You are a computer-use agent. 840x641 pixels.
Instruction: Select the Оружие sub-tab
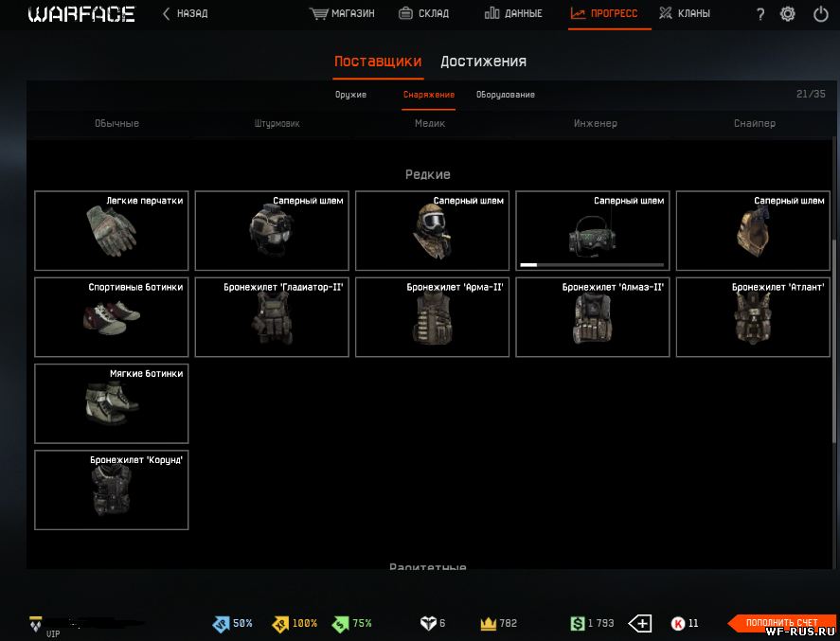pos(351,95)
